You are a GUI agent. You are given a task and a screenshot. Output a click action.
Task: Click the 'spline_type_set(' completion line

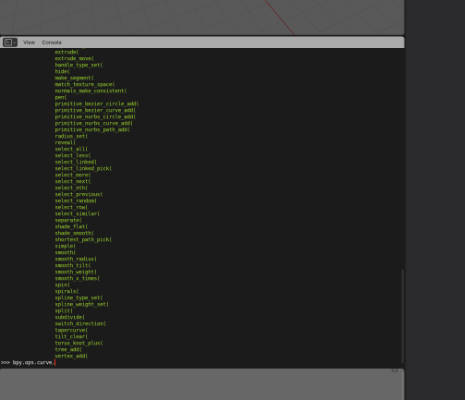coord(79,298)
